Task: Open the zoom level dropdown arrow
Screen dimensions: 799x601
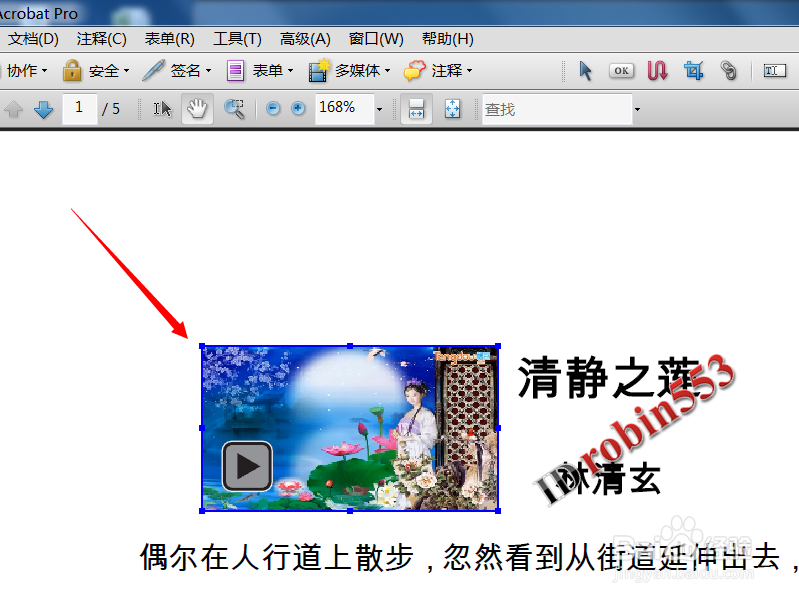Action: coord(379,109)
